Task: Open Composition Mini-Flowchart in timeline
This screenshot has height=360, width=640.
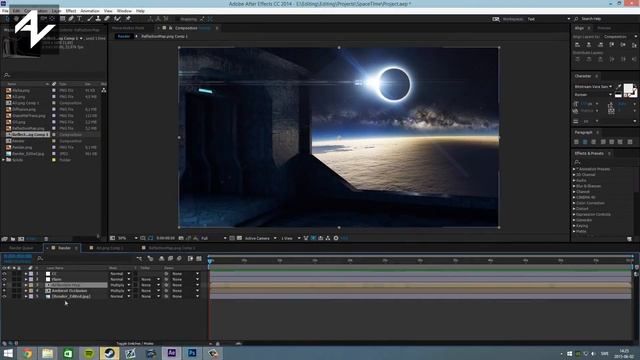Action: [139, 258]
